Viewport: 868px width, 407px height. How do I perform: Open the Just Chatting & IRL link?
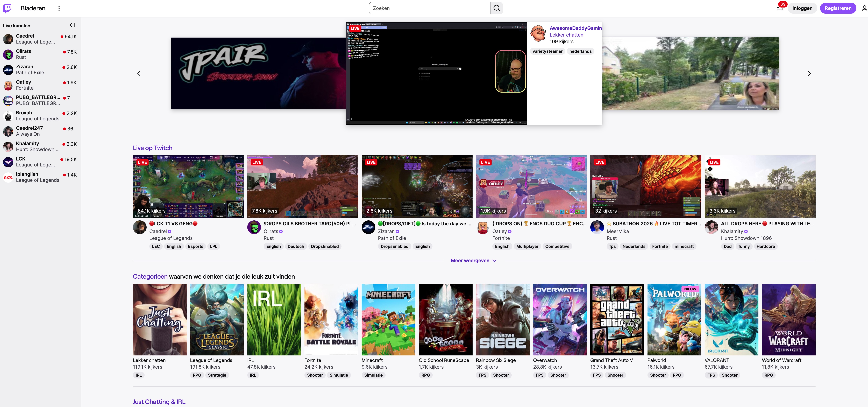(159, 402)
